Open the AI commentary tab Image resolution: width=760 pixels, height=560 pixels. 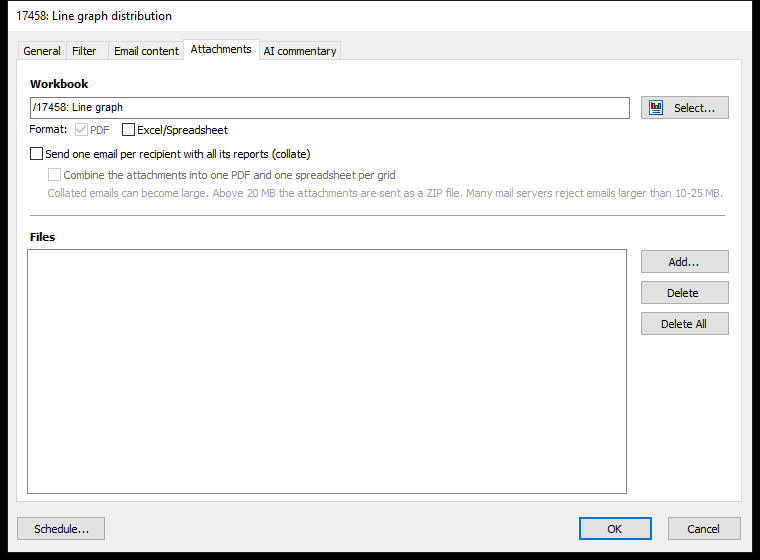click(300, 51)
